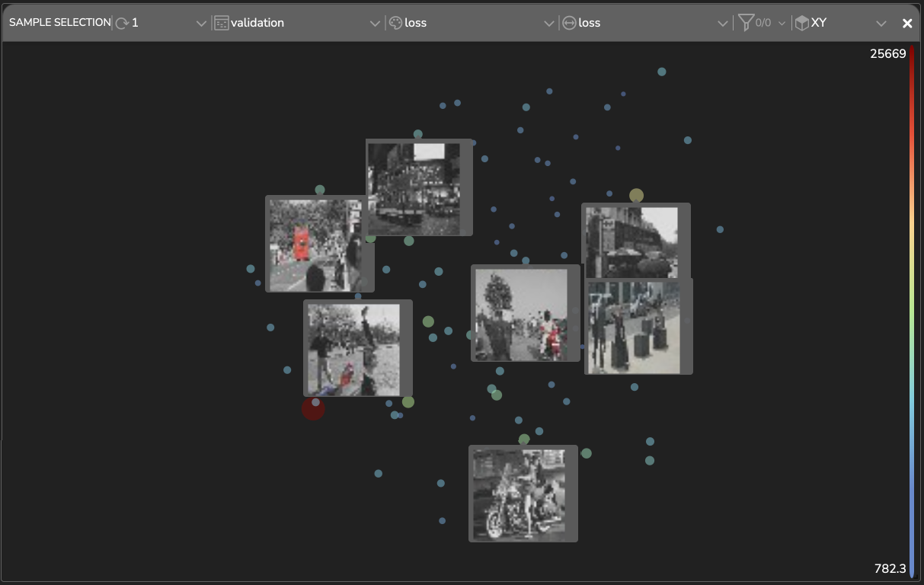The image size is (924, 585).
Task: Click the skateboarder handstand thumbnail
Action: [357, 348]
